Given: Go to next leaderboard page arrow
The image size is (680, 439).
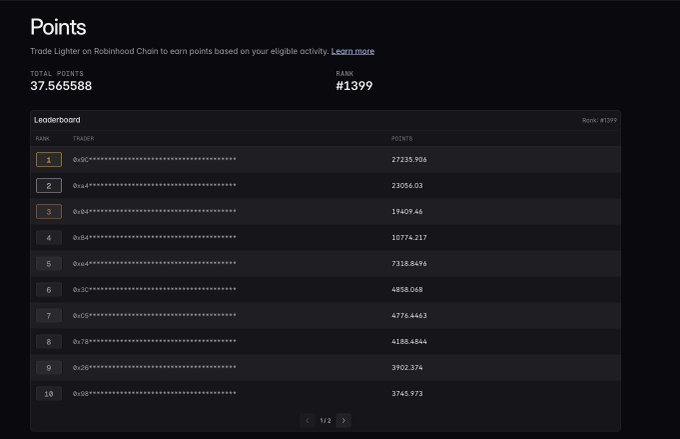Looking at the screenshot, I should pos(343,420).
